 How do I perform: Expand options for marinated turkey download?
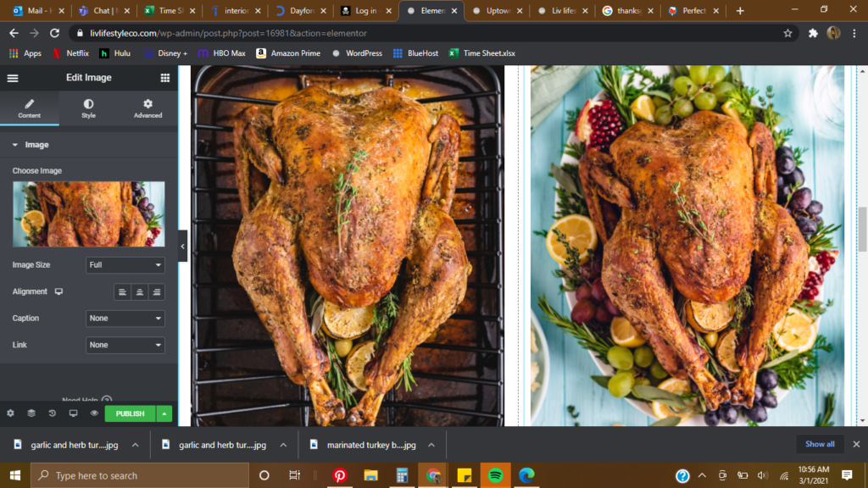431,445
